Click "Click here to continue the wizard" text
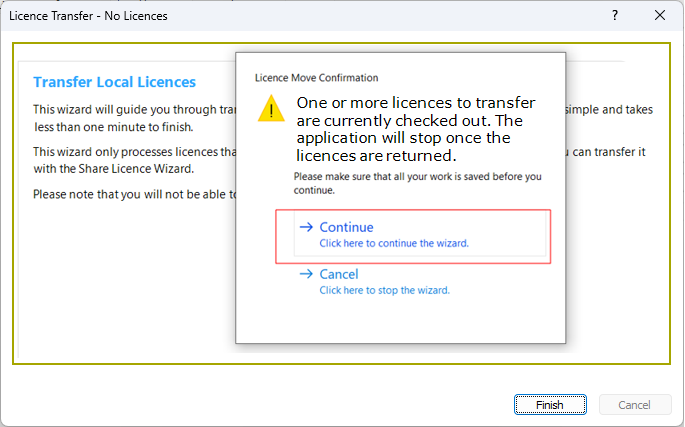The height and width of the screenshot is (427, 685). (x=393, y=243)
